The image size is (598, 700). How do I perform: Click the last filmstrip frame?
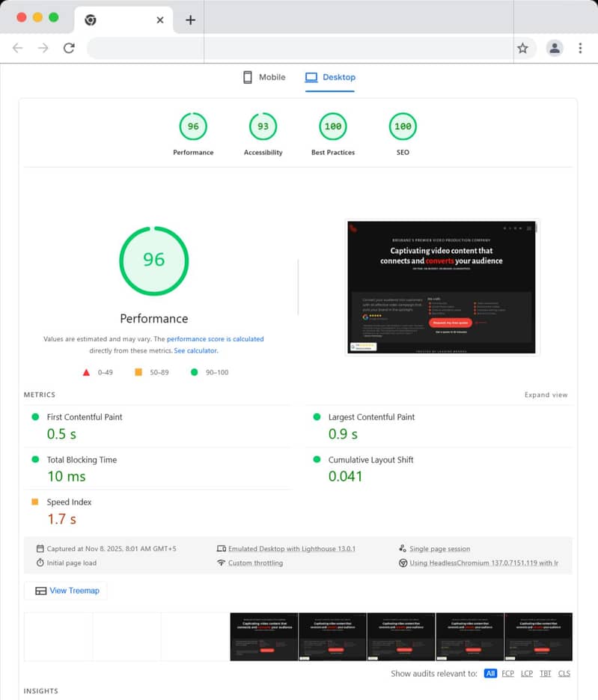pos(538,636)
